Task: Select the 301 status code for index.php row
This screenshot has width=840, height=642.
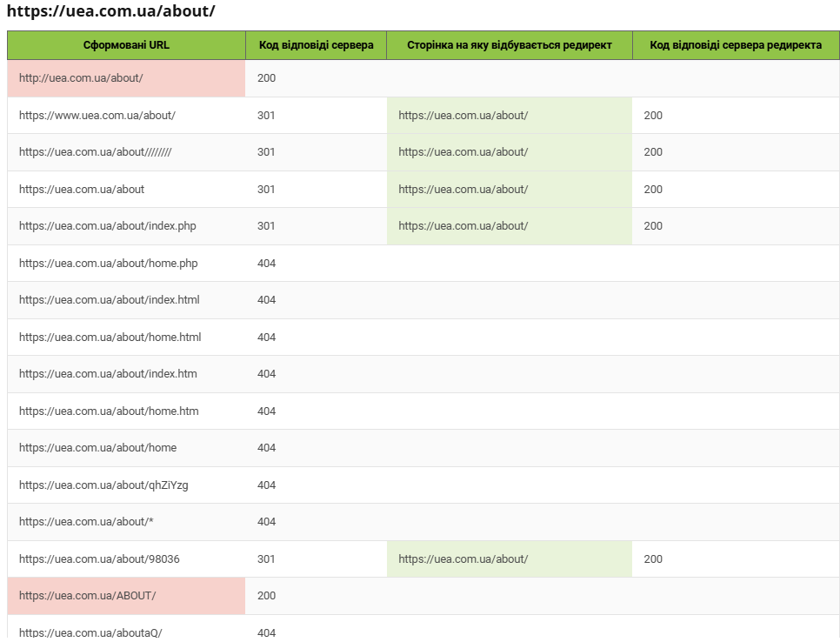Action: (267, 226)
